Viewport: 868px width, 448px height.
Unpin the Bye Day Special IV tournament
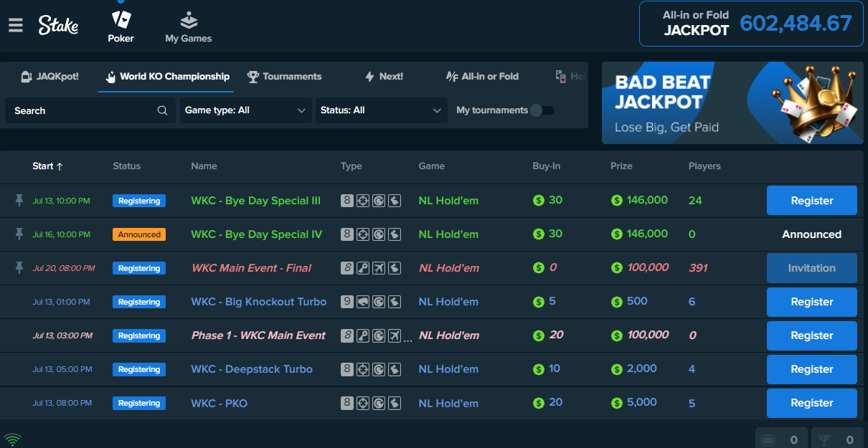point(19,234)
